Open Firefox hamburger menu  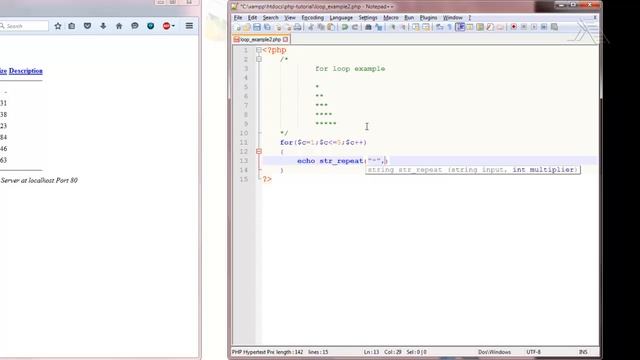(x=189, y=26)
